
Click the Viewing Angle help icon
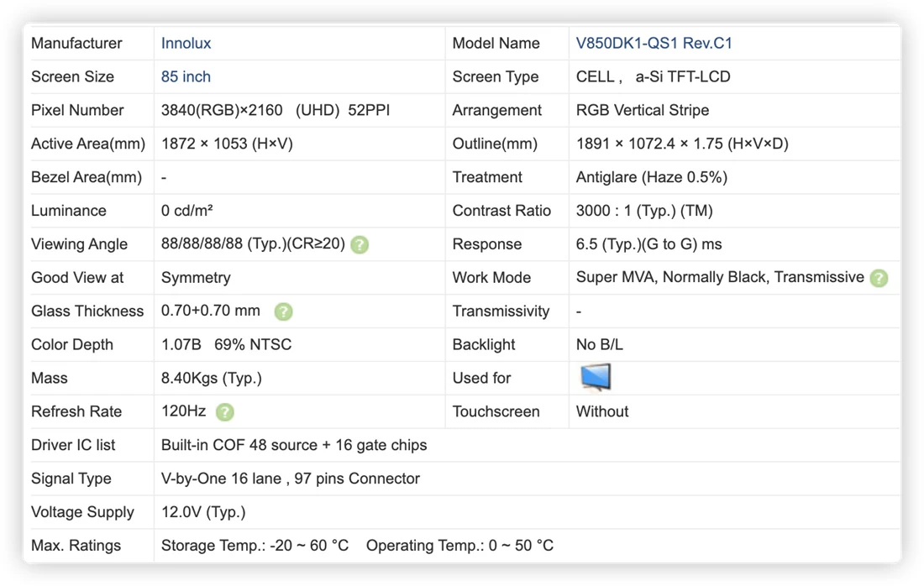[360, 244]
